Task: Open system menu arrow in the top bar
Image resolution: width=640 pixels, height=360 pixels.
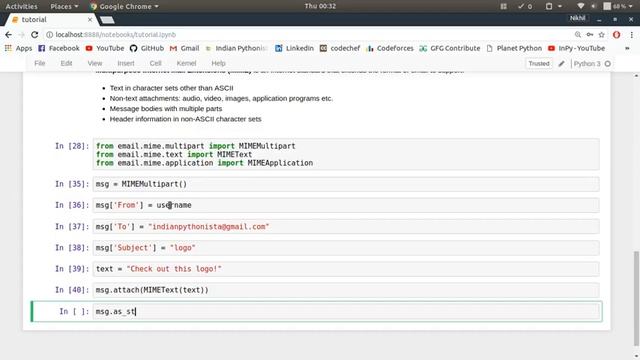Action: point(631,6)
